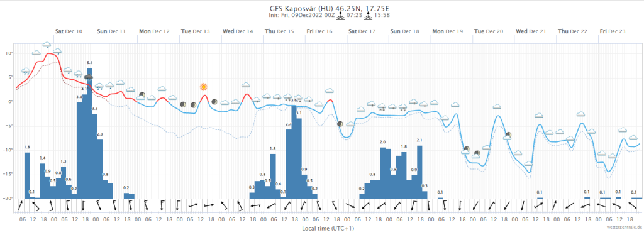Click the Wed Dec 21 day label
This screenshot has height=235, width=644.
tap(531, 31)
